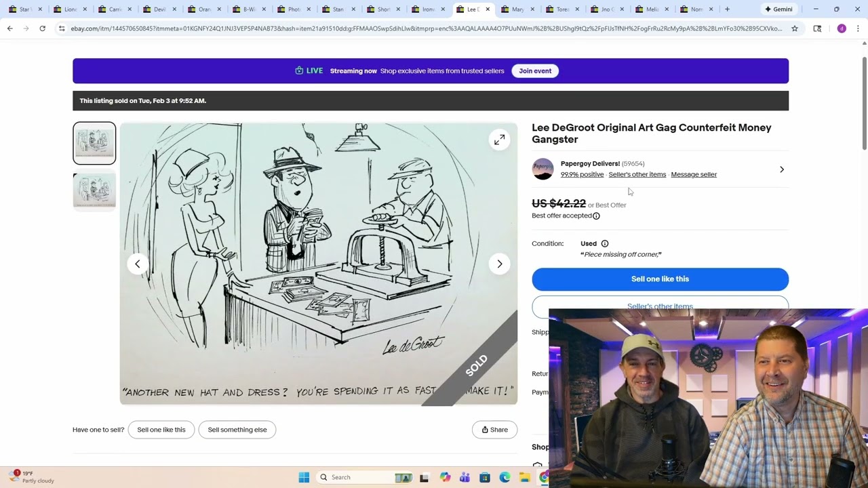The image size is (868, 488).
Task: Open File Explorer from the taskbar
Action: coord(525,477)
